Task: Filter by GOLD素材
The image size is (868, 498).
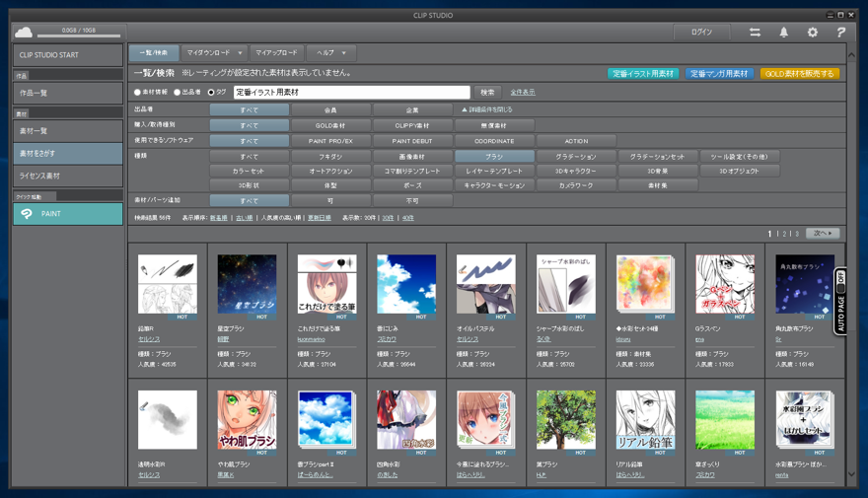Action: click(330, 125)
